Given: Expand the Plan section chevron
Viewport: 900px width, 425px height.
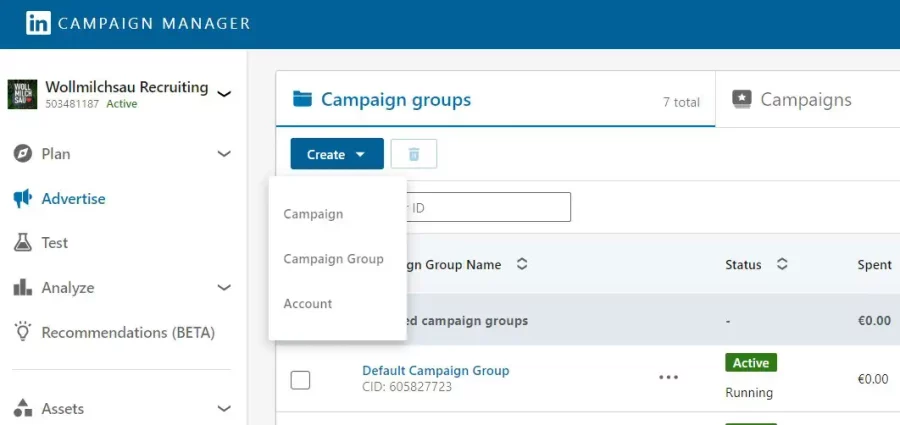Looking at the screenshot, I should tap(224, 154).
